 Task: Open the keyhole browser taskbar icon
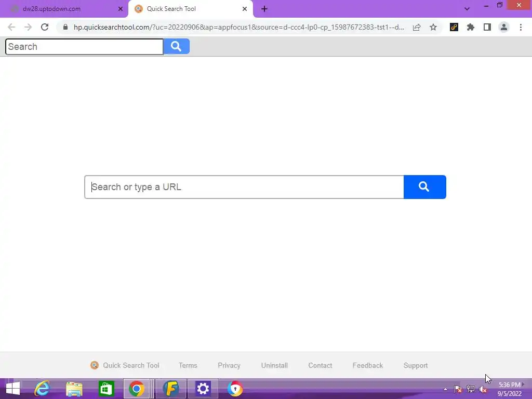click(x=235, y=389)
